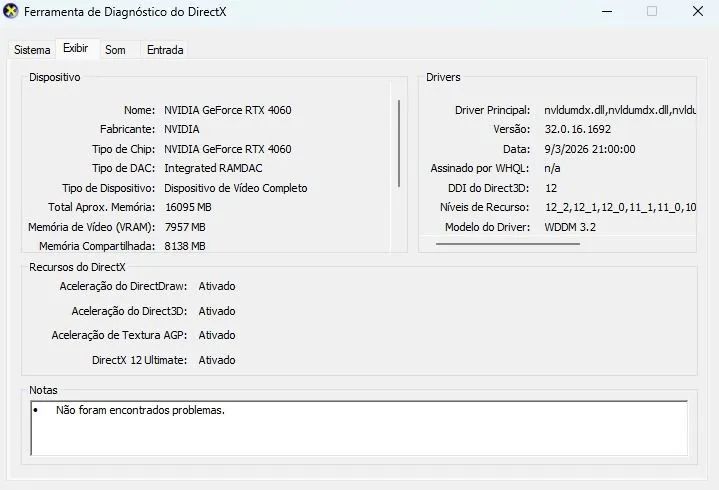Viewport: 719px width, 490px height.
Task: Close the DirectX diagnostic window
Action: 697,11
